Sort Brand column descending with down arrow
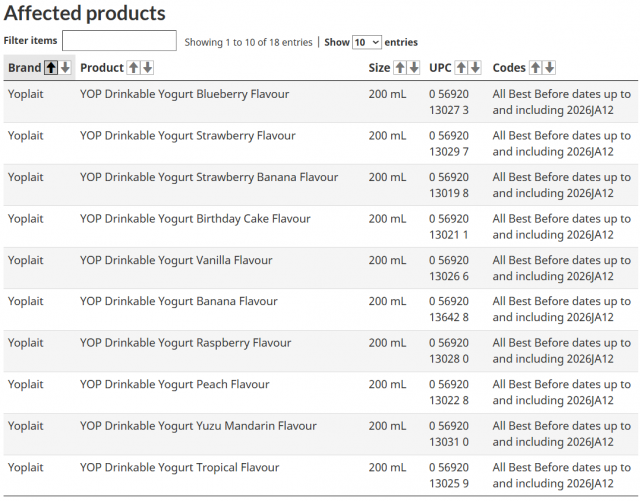Image resolution: width=640 pixels, height=501 pixels. 65,68
